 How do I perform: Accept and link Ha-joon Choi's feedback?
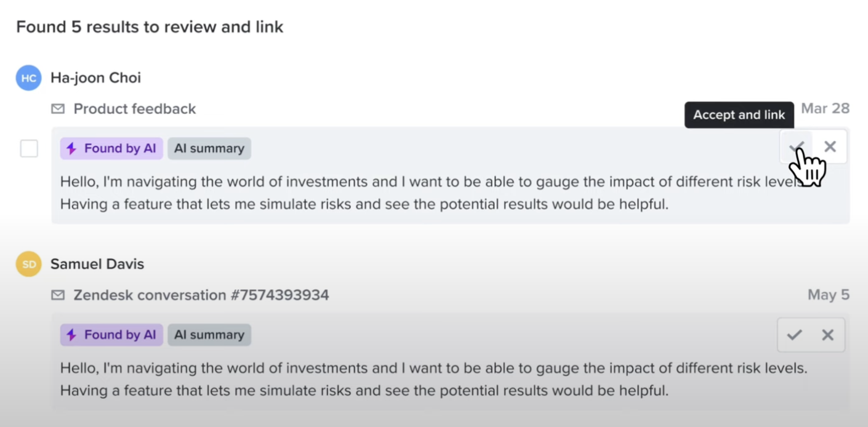[x=797, y=147]
